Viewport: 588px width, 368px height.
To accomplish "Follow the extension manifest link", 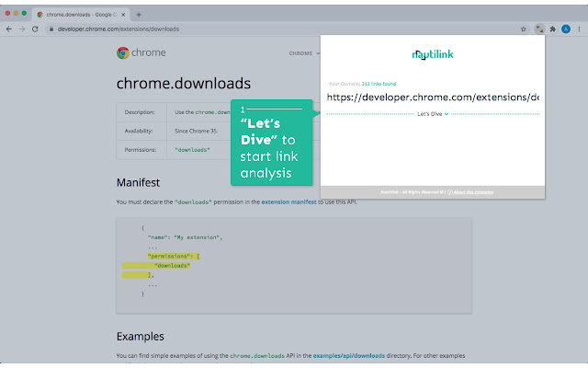I will [288, 201].
